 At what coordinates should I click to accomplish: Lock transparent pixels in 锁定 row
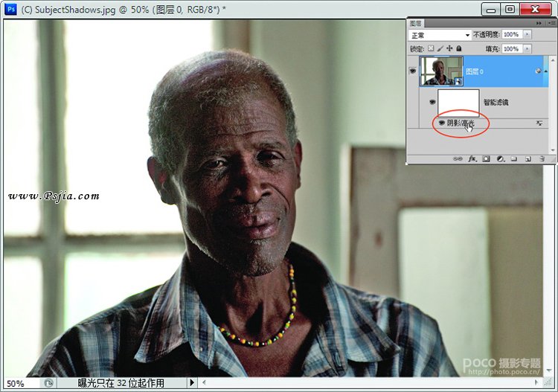(431, 48)
